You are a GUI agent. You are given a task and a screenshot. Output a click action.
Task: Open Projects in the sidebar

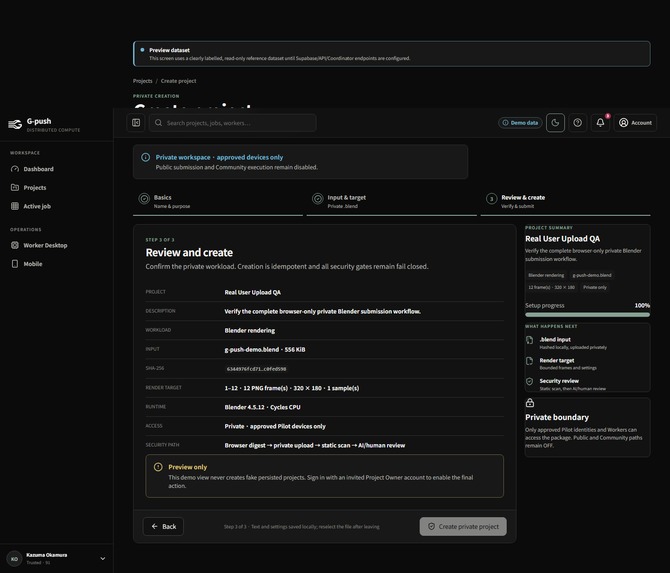pos(57,188)
